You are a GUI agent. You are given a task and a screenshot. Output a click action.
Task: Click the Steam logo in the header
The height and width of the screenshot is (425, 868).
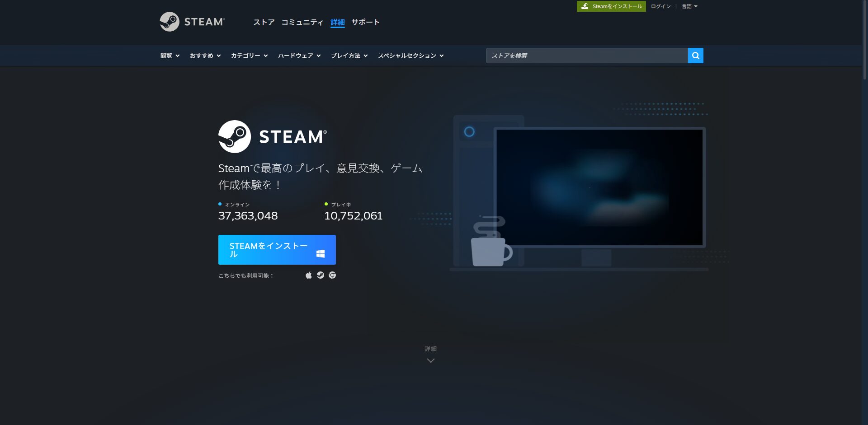(192, 22)
